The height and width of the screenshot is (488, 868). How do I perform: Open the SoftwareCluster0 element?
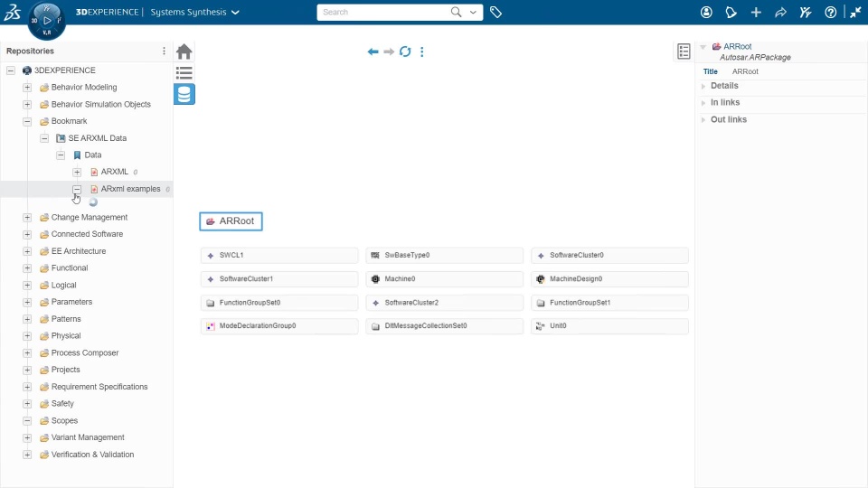tap(609, 255)
